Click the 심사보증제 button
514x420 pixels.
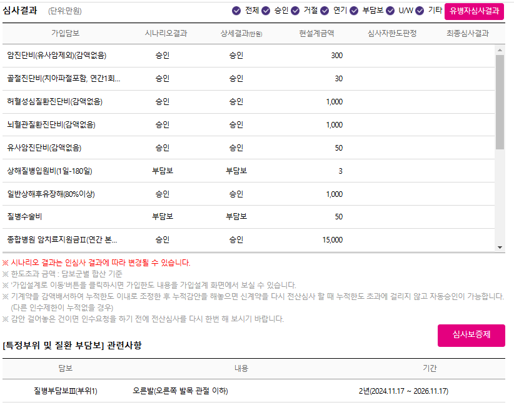(471, 336)
